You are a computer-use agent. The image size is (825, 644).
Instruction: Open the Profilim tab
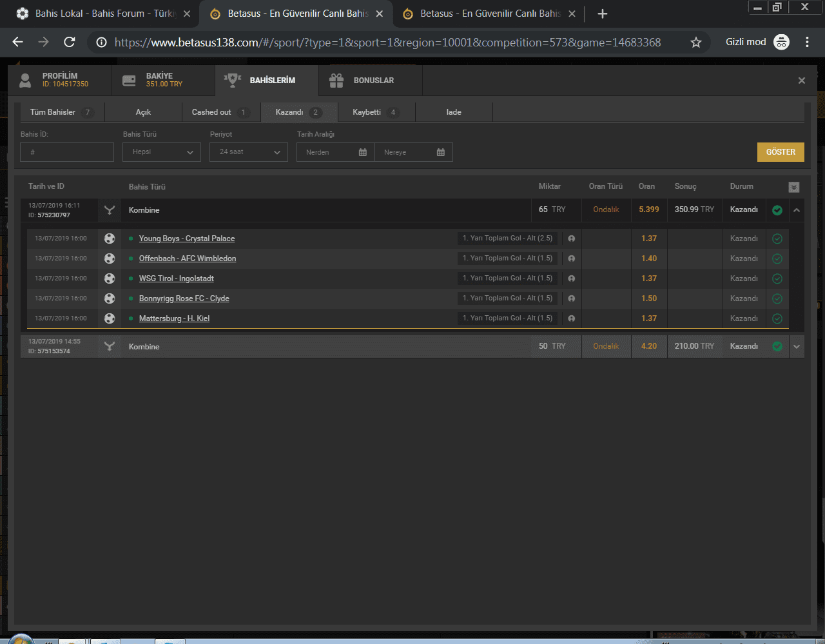[x=59, y=81]
